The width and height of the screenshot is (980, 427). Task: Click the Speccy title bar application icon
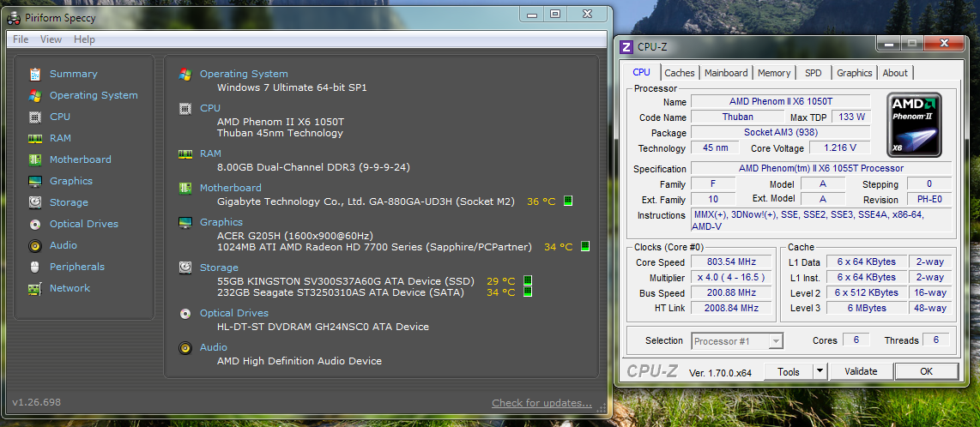(x=14, y=17)
